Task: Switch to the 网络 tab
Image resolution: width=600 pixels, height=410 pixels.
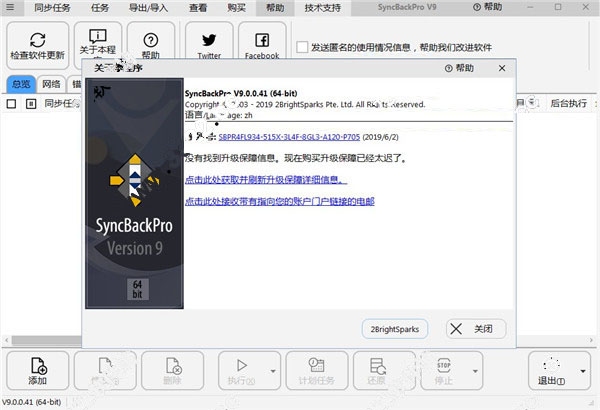Action: [51, 84]
